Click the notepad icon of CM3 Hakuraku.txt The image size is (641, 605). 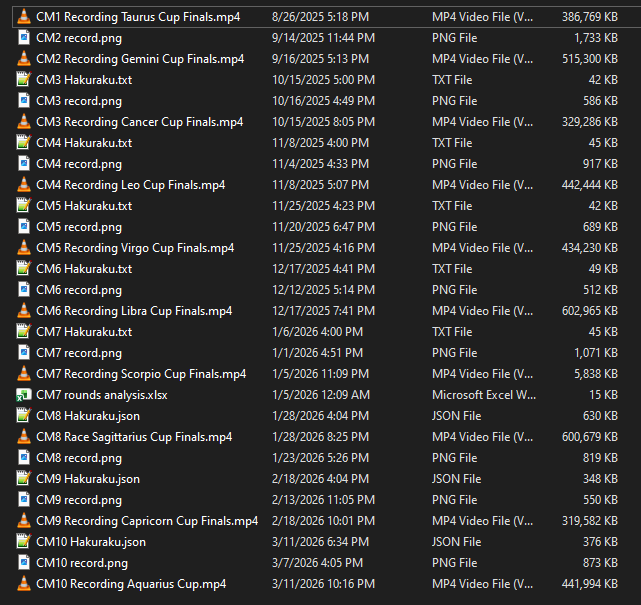tap(24, 80)
